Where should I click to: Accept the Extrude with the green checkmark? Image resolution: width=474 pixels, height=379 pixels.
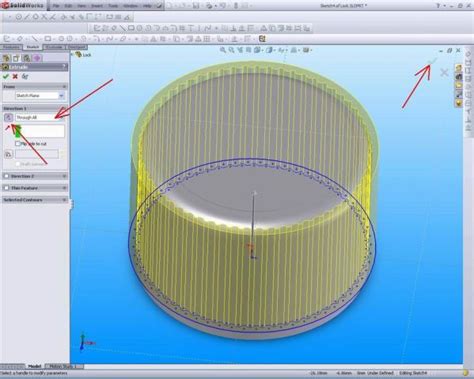tap(6, 76)
